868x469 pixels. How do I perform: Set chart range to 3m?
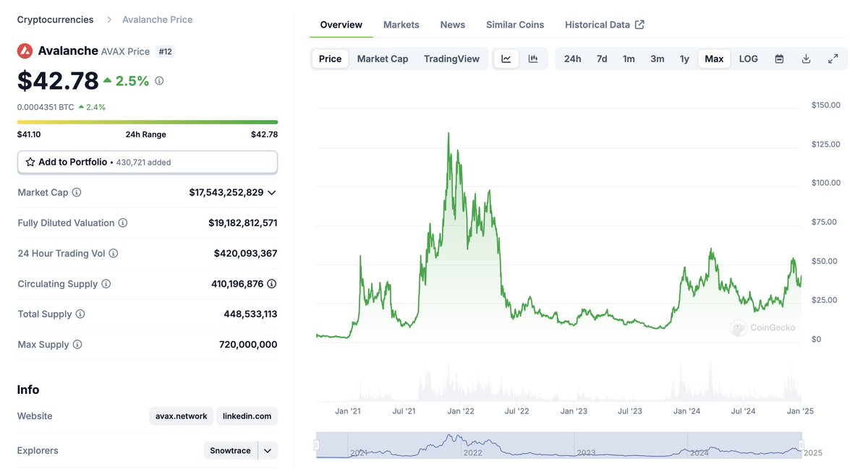[657, 59]
